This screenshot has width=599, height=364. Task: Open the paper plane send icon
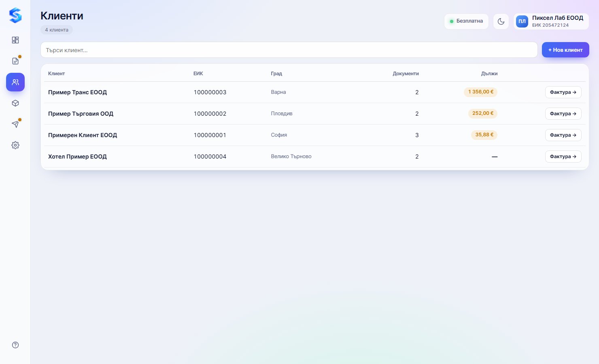[x=15, y=124]
